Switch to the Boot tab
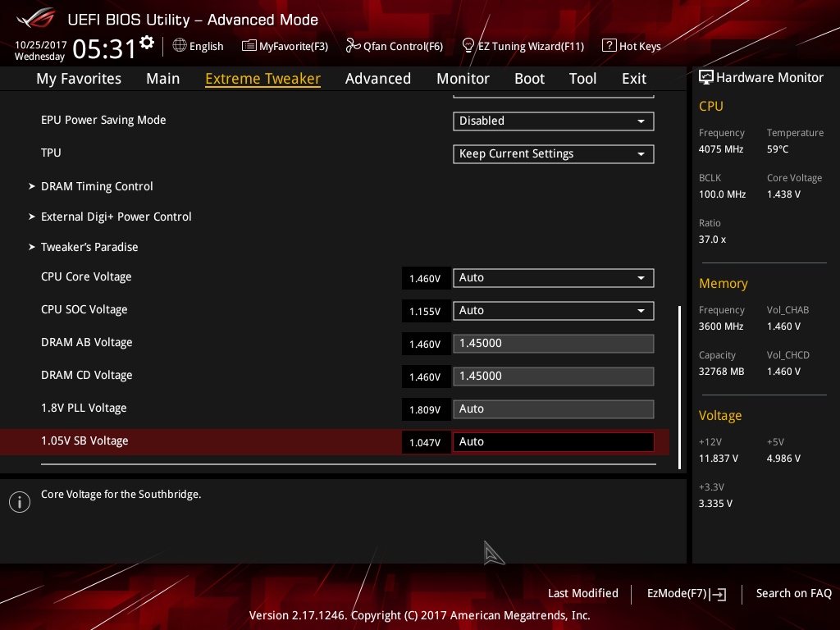840x630 pixels. click(529, 79)
